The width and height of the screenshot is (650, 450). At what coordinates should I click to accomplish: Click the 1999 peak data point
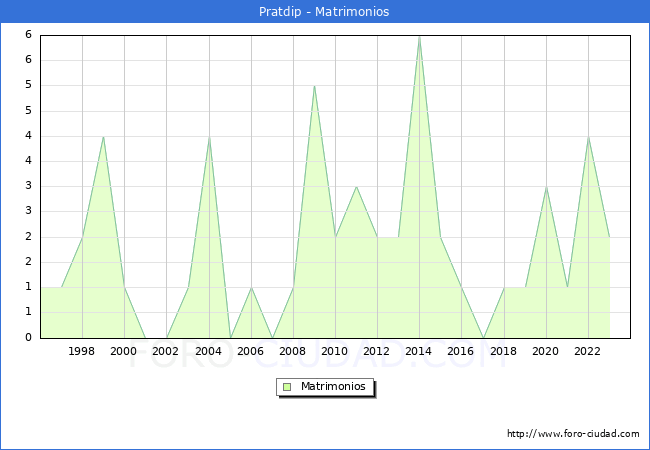point(103,136)
